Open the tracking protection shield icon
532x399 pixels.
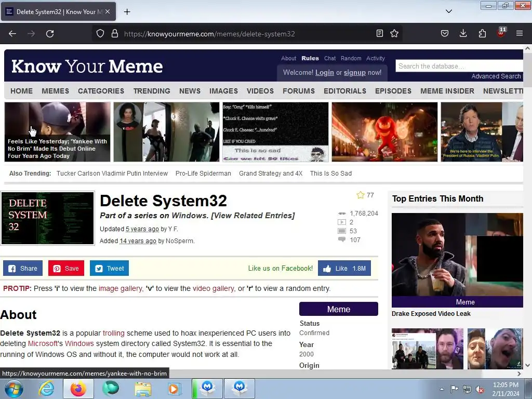tap(100, 34)
